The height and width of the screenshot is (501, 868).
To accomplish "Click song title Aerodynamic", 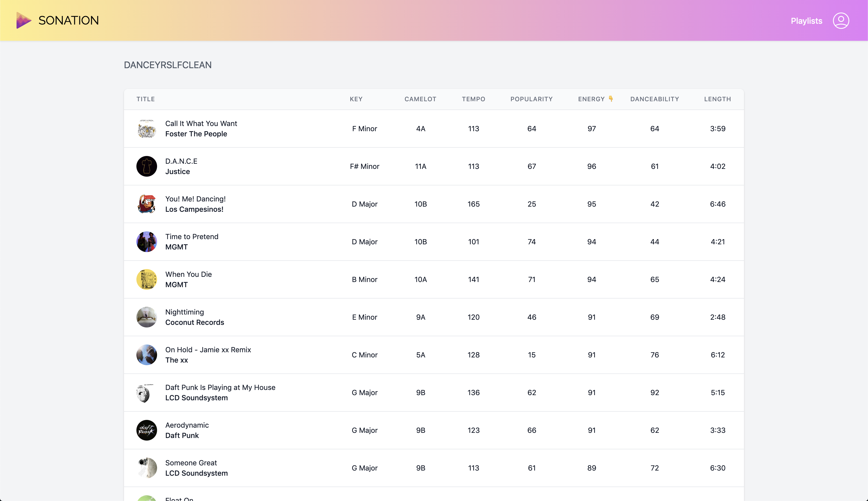I will [187, 425].
